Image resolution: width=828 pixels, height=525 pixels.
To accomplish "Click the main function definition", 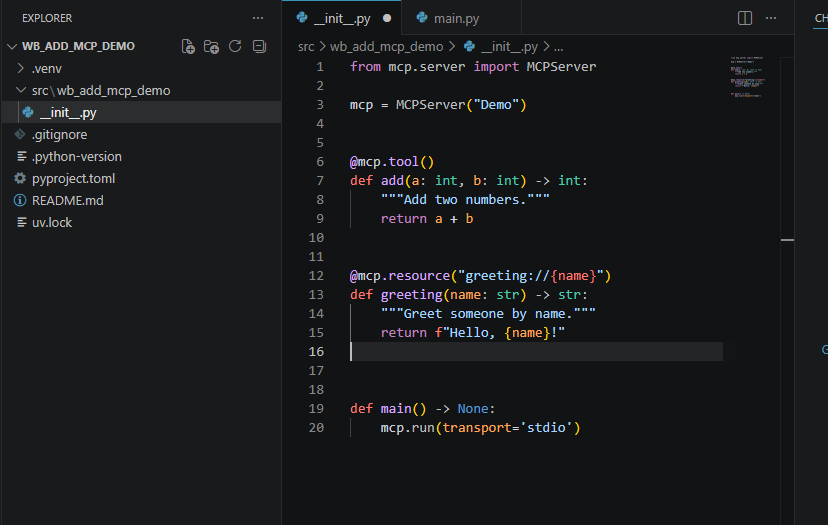I will pyautogui.click(x=422, y=408).
